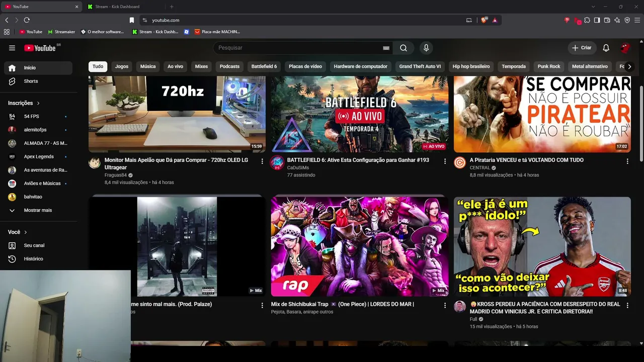Open the Kross and Vinicius Jr. thumbnail

[x=542, y=246]
